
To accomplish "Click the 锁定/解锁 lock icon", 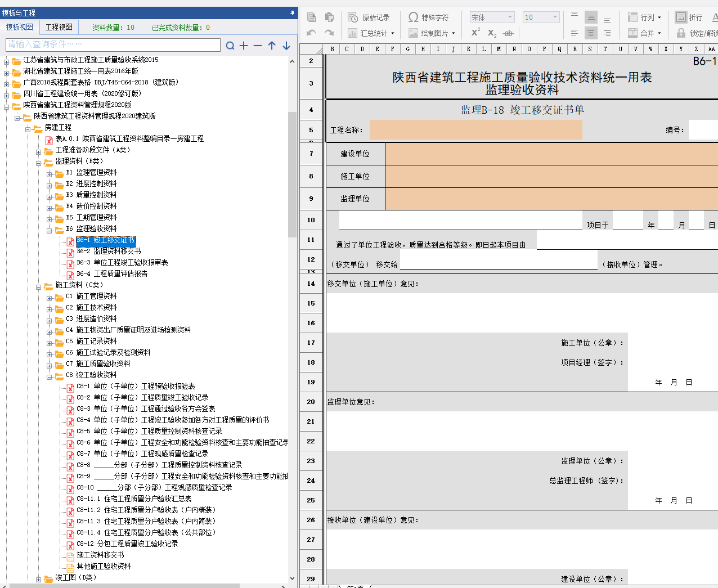I will (x=681, y=33).
